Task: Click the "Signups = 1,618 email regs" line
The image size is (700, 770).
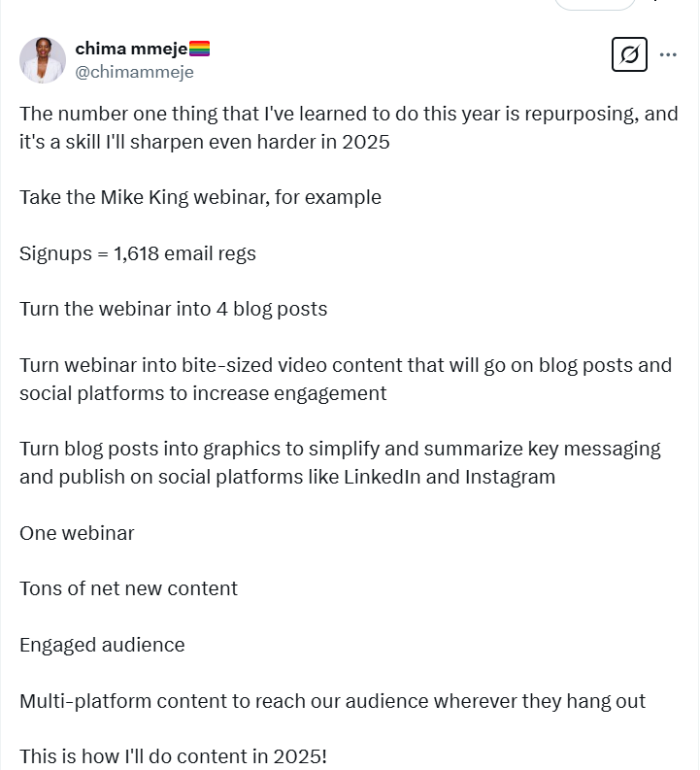Action: point(138,253)
